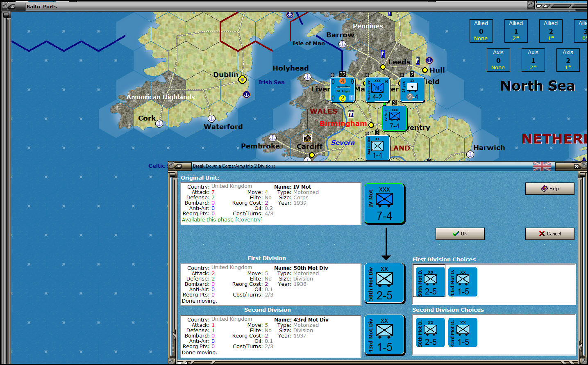
Task: Click the Allied 1 2* box
Action: (x=516, y=31)
